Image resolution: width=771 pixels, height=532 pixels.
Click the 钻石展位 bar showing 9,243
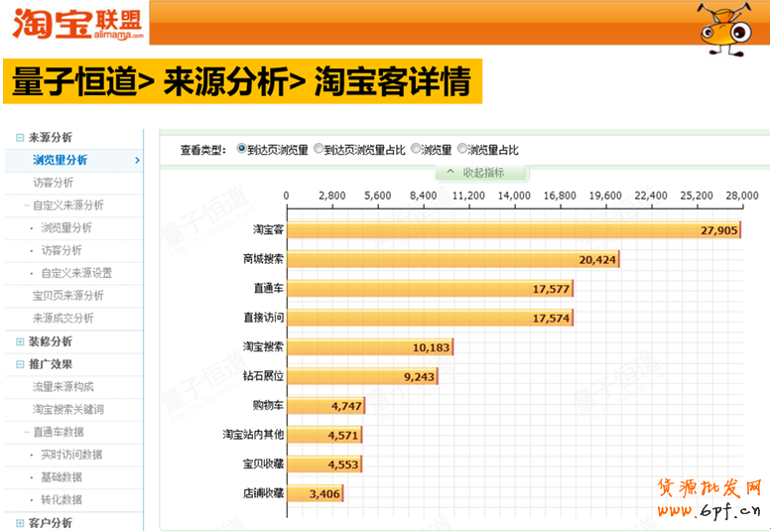pyautogui.click(x=362, y=376)
